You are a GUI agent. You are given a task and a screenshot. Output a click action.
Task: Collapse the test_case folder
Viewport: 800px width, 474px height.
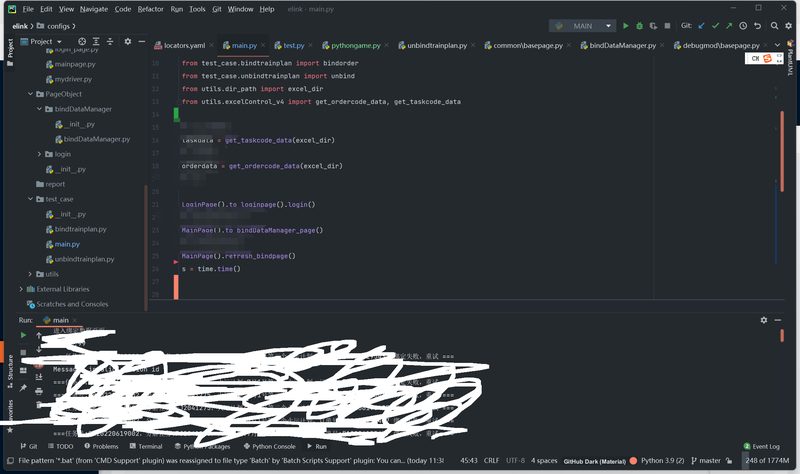[x=30, y=199]
